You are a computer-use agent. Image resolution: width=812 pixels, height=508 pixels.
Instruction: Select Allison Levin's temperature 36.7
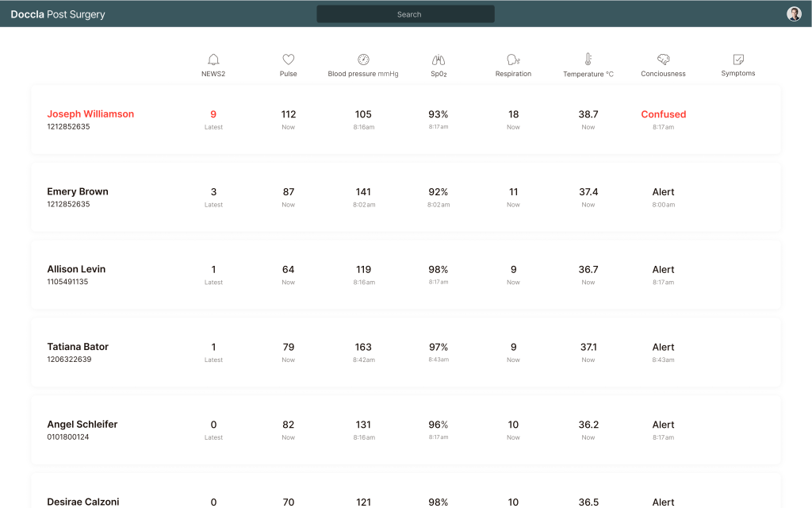[x=588, y=270]
